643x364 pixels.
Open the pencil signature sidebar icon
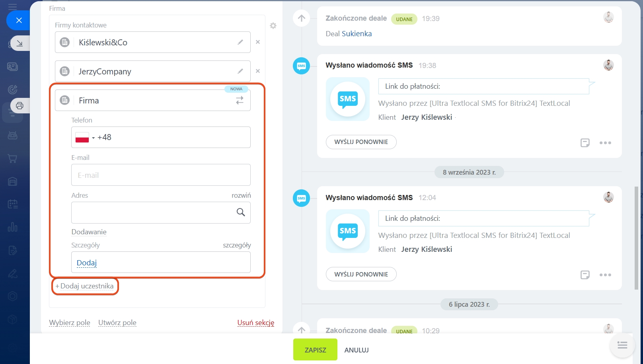[x=13, y=273]
